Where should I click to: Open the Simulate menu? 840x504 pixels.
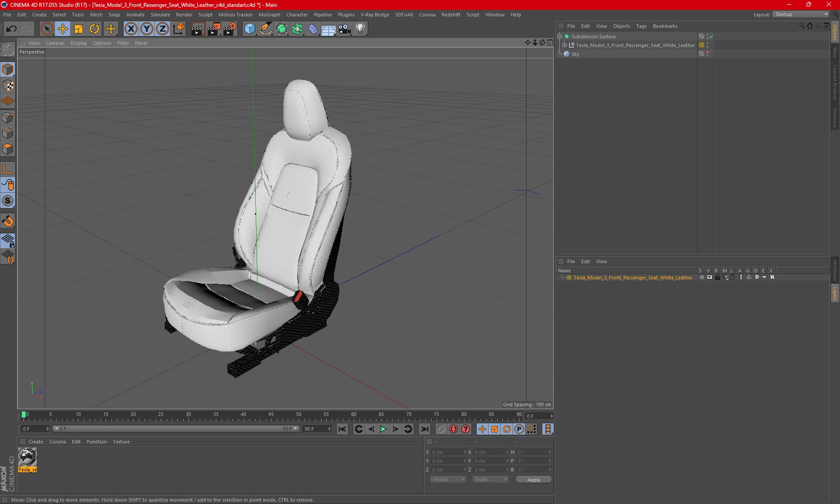click(160, 14)
